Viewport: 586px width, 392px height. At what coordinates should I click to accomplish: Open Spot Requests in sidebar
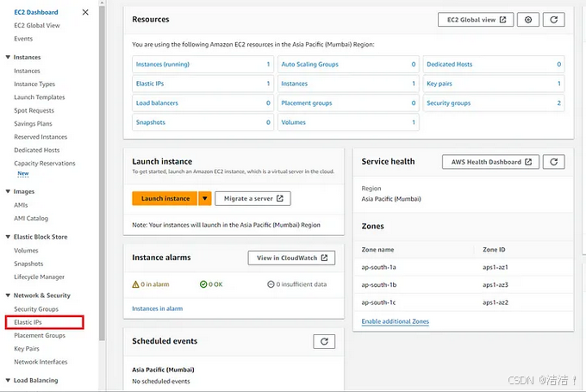(34, 110)
